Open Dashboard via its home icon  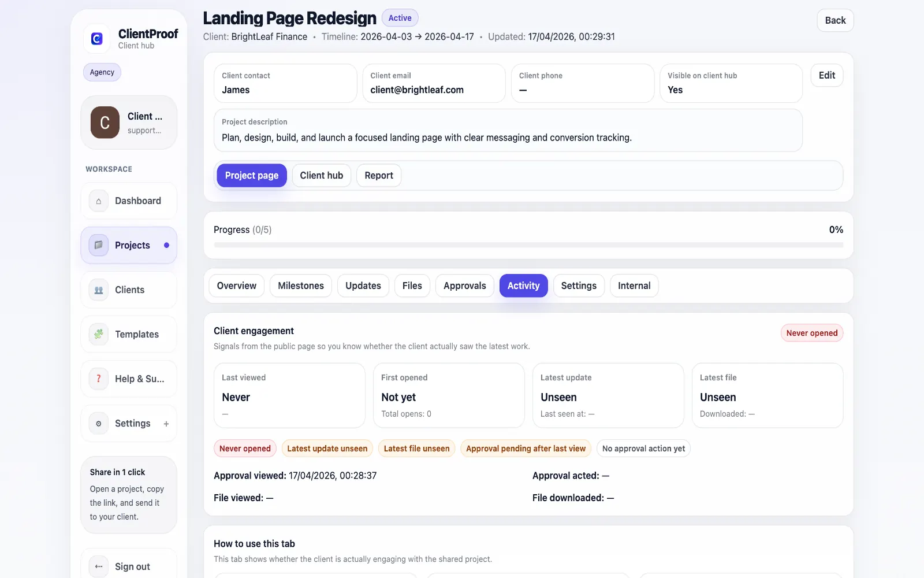click(99, 201)
